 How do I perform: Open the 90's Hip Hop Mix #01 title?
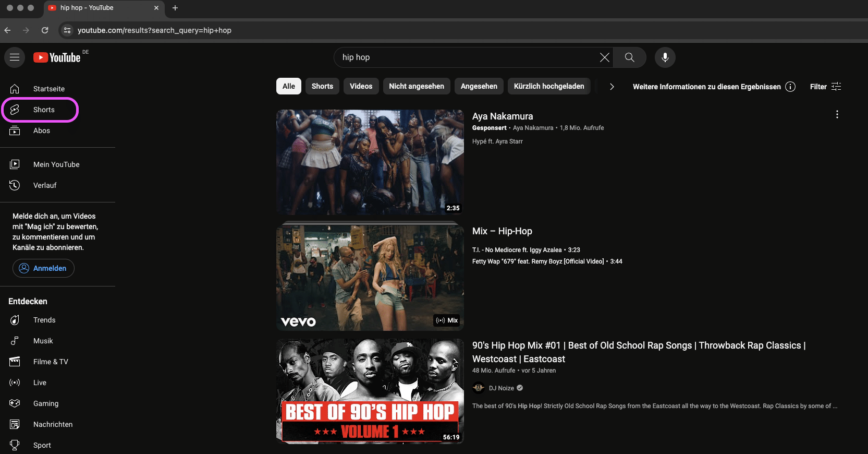(639, 352)
